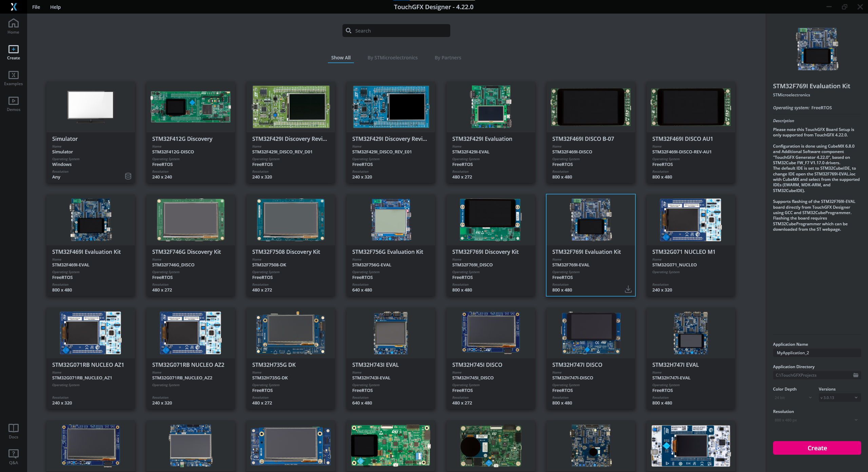Click the STM32F769I Evaluation Kit details heading
This screenshot has width=868, height=472.
[x=811, y=86]
